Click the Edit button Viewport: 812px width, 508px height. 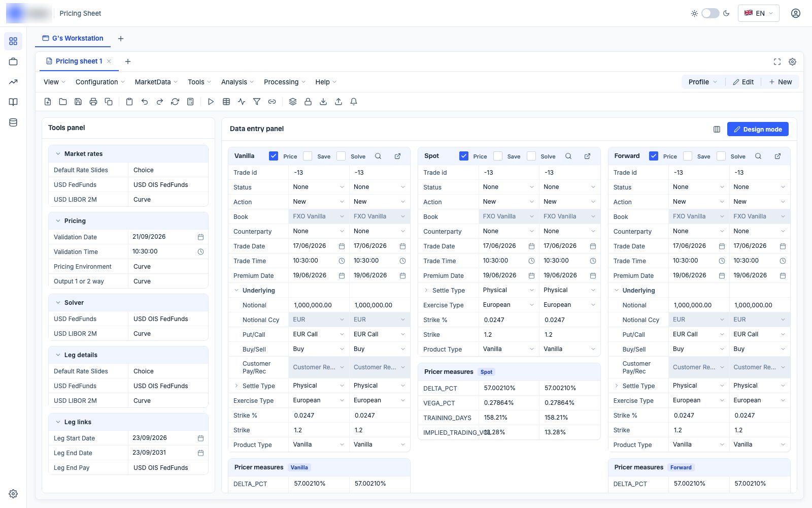(x=743, y=82)
